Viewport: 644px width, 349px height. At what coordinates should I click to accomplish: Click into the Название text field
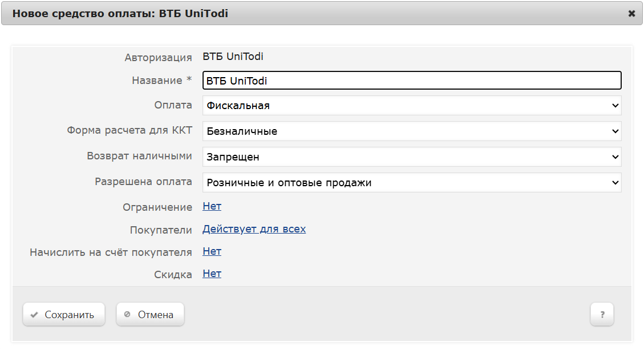pyautogui.click(x=411, y=81)
